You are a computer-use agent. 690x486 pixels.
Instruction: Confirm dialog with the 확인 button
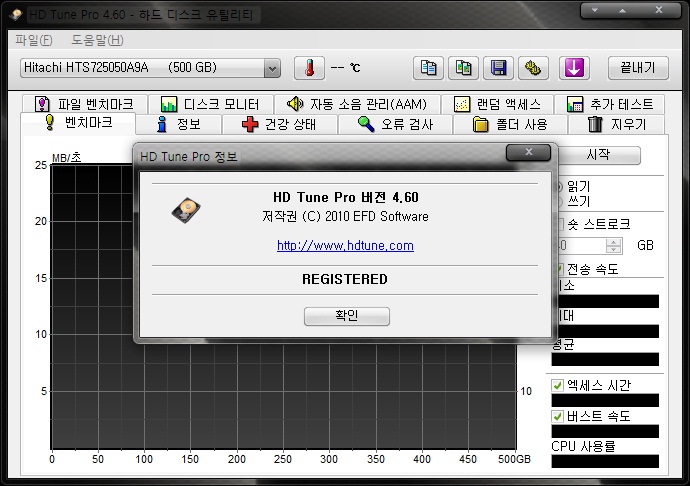coord(347,316)
